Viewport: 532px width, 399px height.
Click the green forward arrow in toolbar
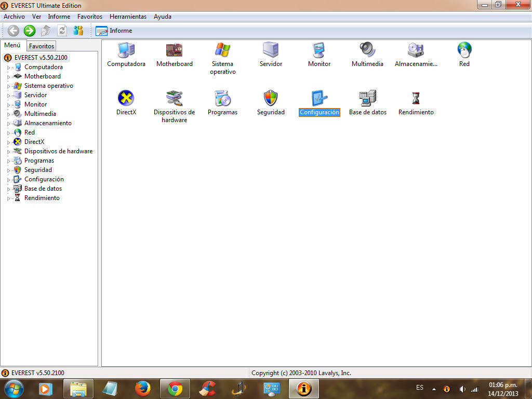30,31
